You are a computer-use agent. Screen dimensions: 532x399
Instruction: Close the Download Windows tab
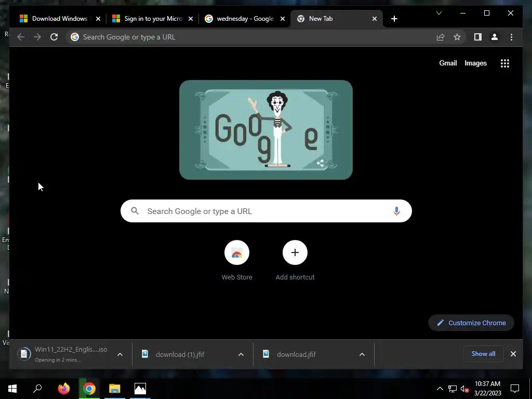[98, 19]
